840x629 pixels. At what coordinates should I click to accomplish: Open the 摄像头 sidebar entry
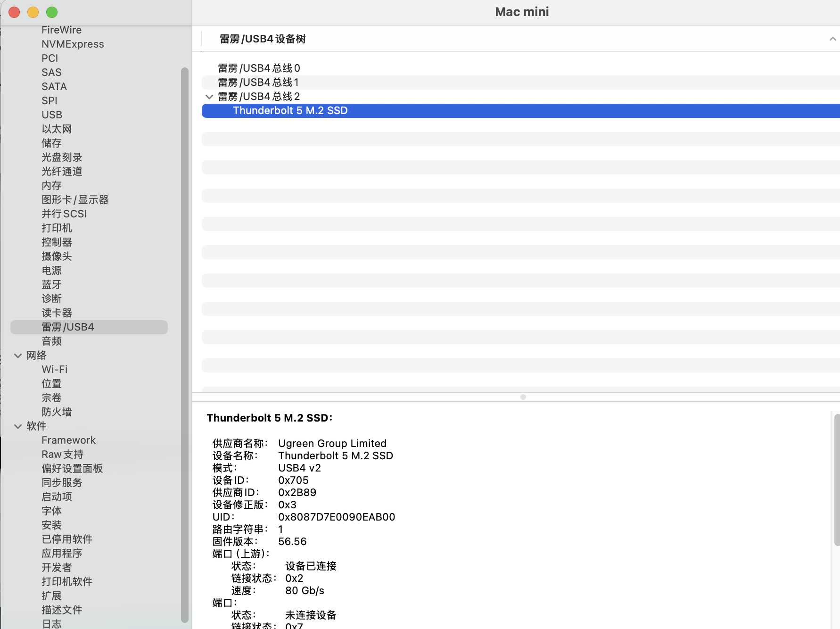(x=57, y=257)
